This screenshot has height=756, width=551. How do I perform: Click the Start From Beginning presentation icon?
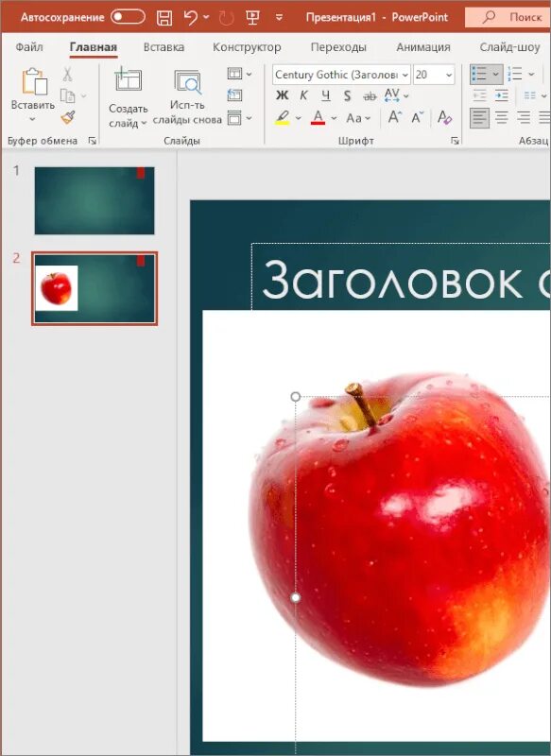pyautogui.click(x=252, y=18)
